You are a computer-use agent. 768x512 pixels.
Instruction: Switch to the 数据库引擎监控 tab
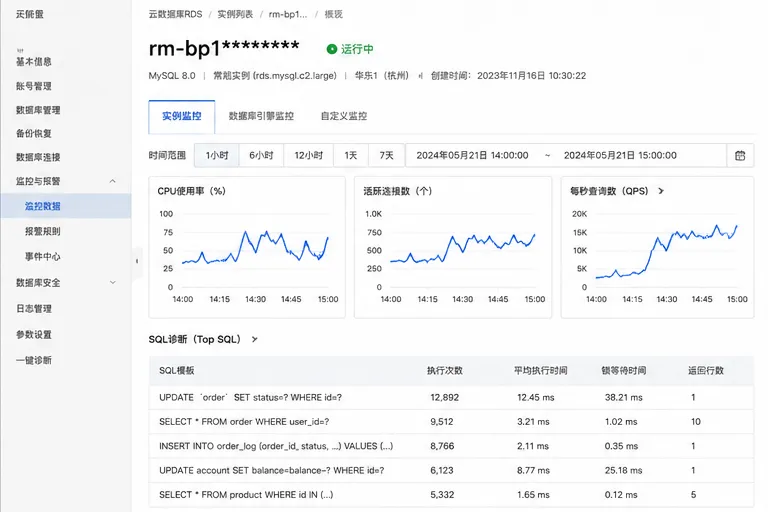261,116
